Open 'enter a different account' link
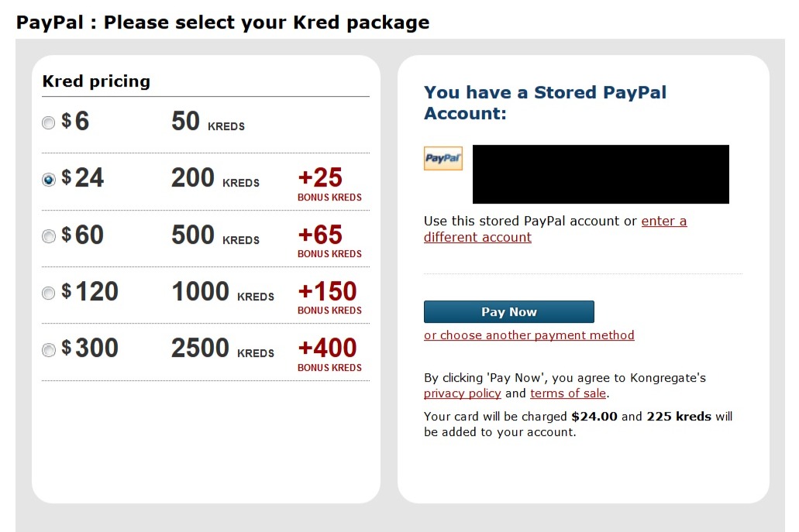Image resolution: width=799 pixels, height=532 pixels. click(556, 229)
